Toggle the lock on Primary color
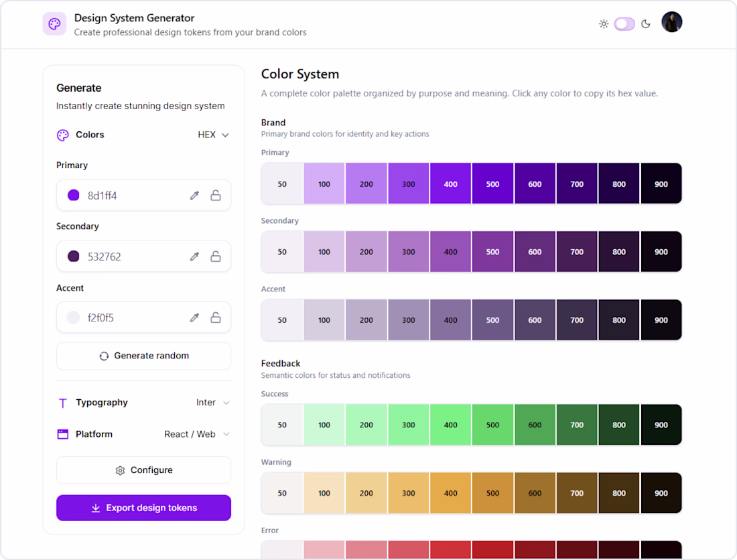Image resolution: width=737 pixels, height=560 pixels. coord(216,196)
